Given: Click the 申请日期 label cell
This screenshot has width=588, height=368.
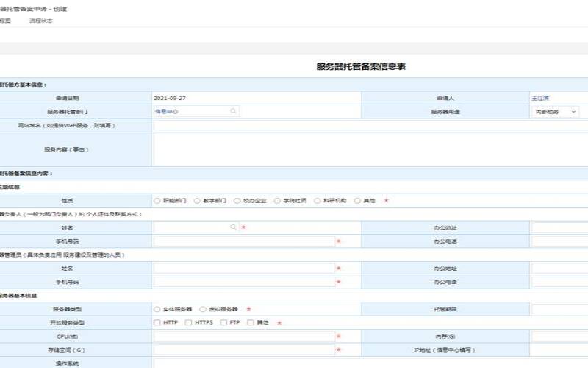Looking at the screenshot, I should click(x=76, y=98).
